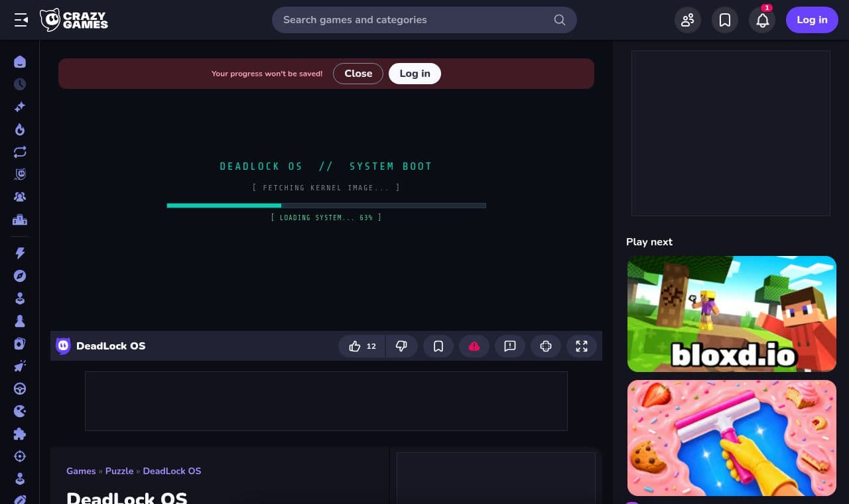849x504 pixels.
Task: Click the search magnifier icon
Action: point(560,20)
